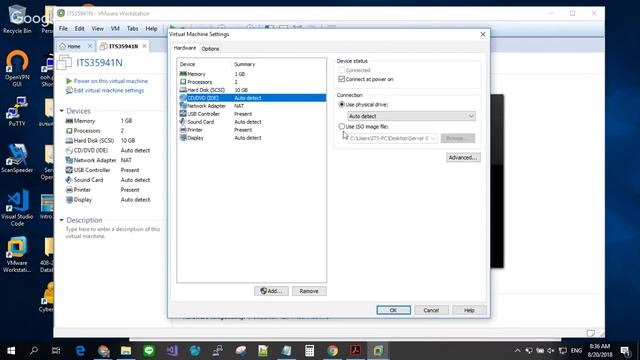Open File menu in VMware Workstation
This screenshot has width=640, height=360.
(63, 29)
